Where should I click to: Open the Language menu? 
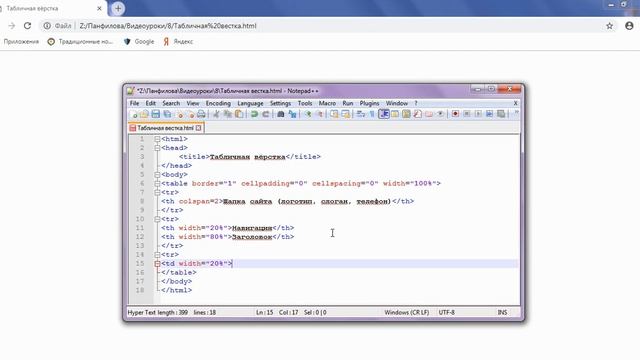click(250, 103)
